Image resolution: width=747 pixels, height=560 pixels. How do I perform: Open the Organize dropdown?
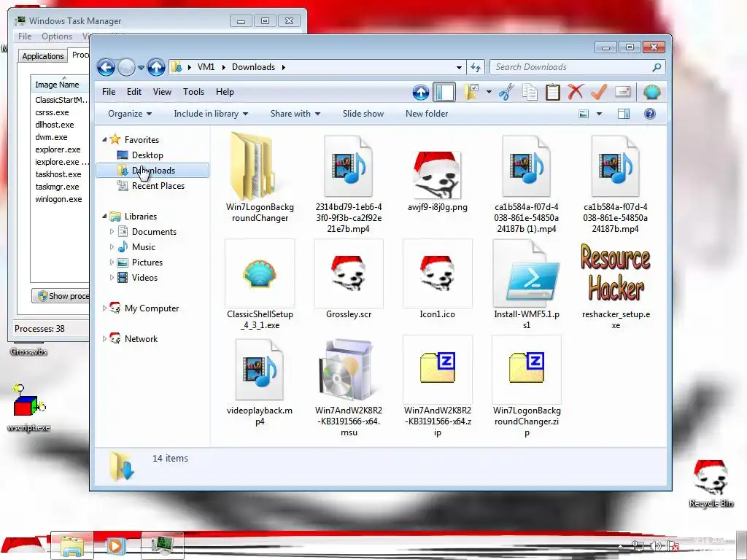click(x=130, y=114)
